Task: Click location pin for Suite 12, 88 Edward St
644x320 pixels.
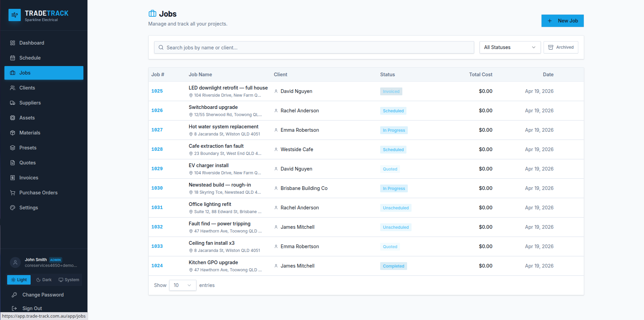Action: point(191,212)
